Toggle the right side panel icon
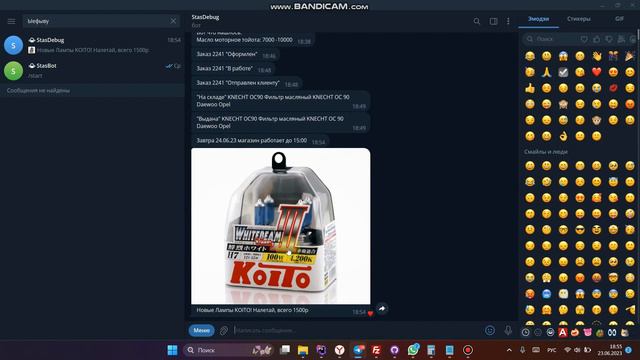Image resolution: width=640 pixels, height=360 pixels. click(493, 21)
